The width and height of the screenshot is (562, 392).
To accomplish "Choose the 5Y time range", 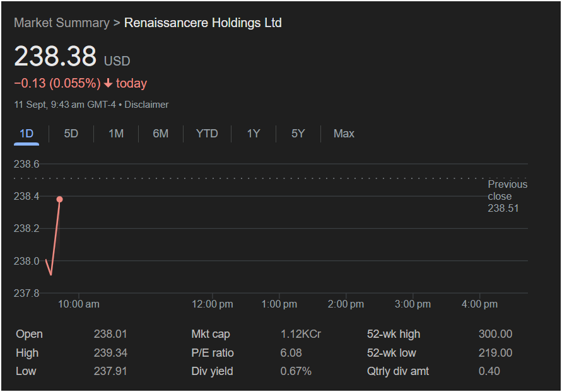I will 298,134.
